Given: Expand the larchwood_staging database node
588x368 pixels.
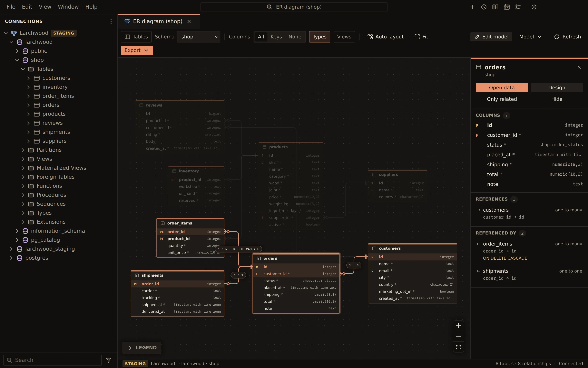Looking at the screenshot, I should 11,249.
